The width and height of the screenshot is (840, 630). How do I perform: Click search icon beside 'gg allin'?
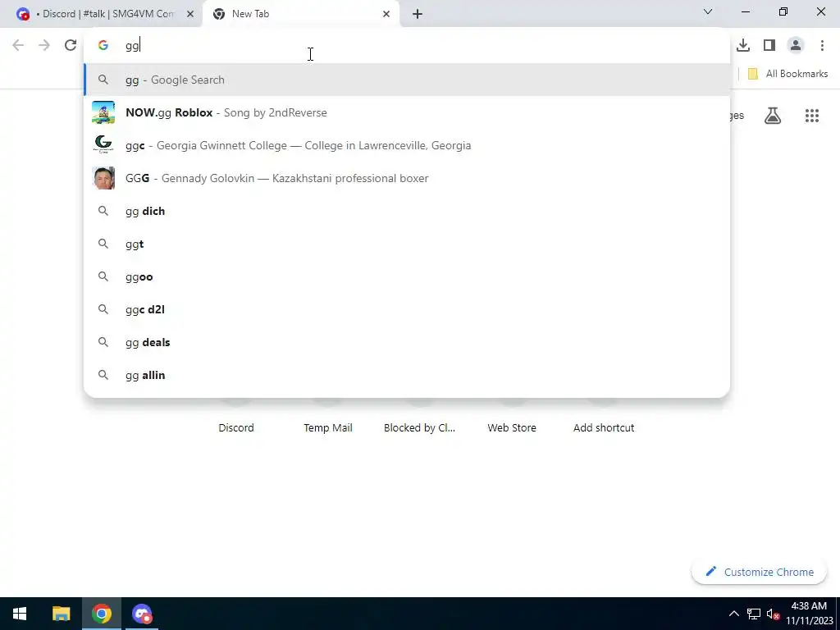103,375
